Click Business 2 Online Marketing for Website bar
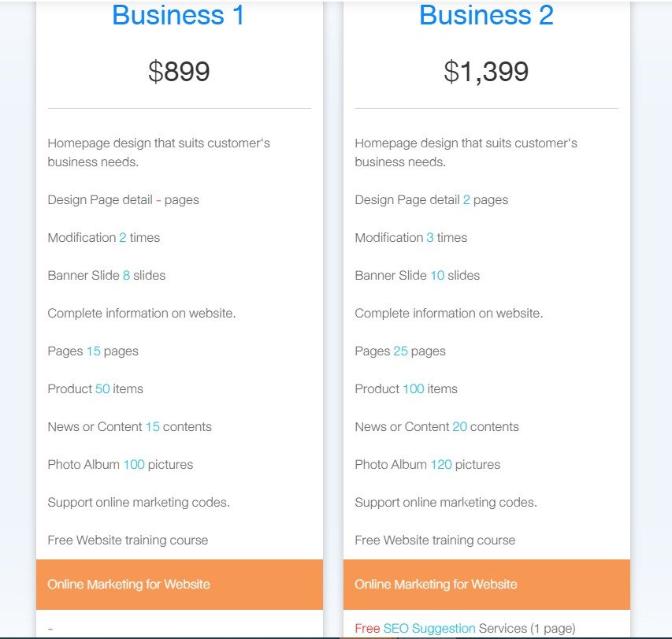 click(x=487, y=584)
